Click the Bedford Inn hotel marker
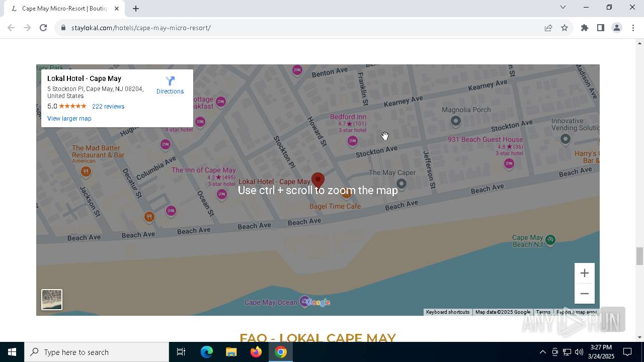 click(353, 141)
